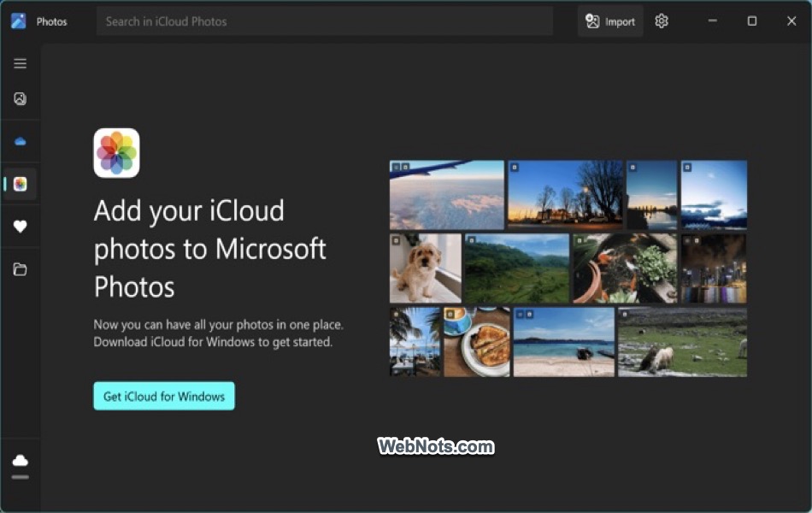
Task: Click the Search in iCloud Photos field
Action: coord(324,21)
